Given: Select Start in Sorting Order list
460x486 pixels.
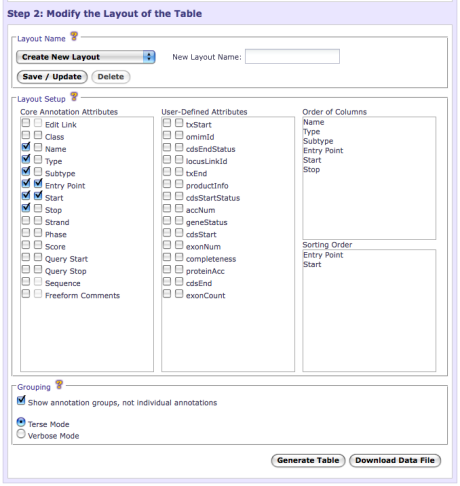Looking at the screenshot, I should [x=312, y=264].
